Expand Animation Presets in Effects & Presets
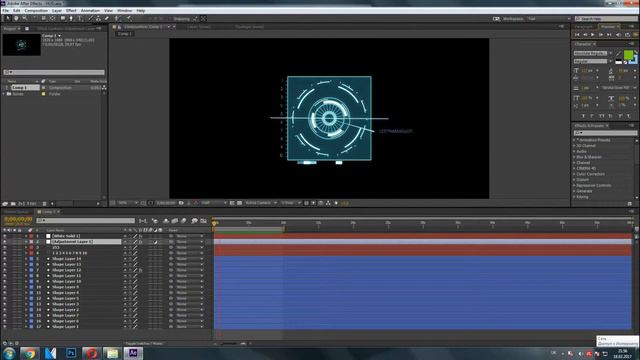The image size is (640, 360). pyautogui.click(x=574, y=140)
